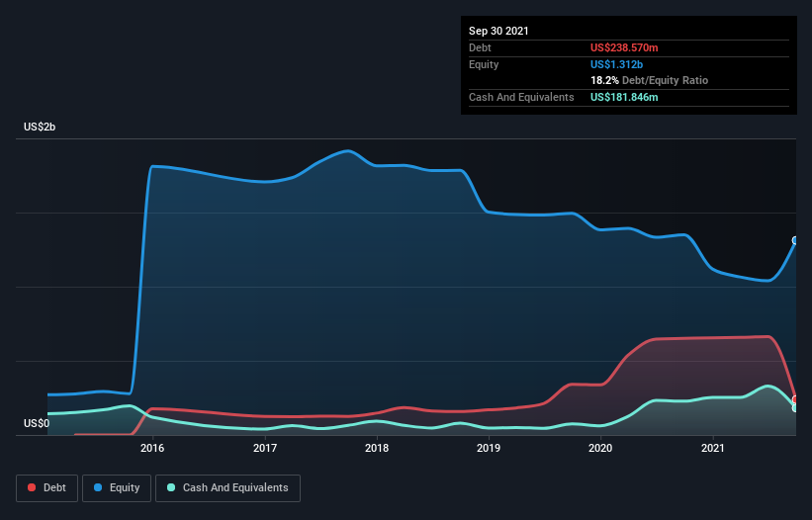Screen dimensions: 812x520
Task: Click the Cash And Equivalents label in tooltip
Action: pos(521,97)
